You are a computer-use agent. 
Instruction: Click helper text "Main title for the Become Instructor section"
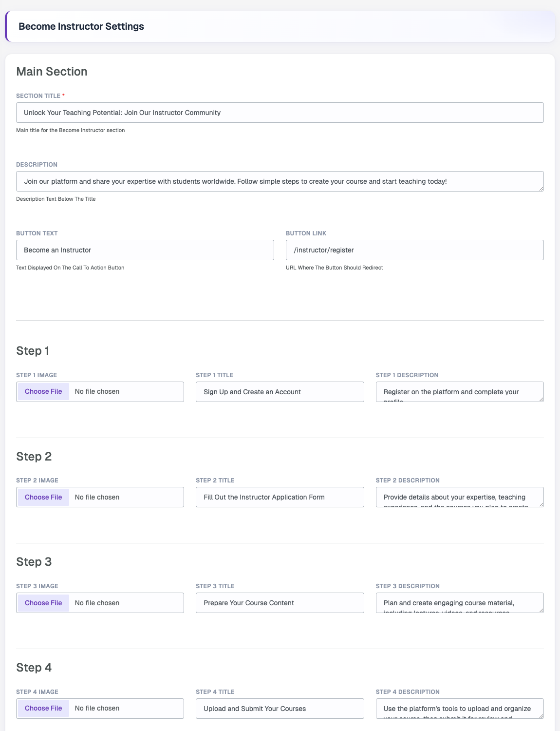(x=71, y=130)
